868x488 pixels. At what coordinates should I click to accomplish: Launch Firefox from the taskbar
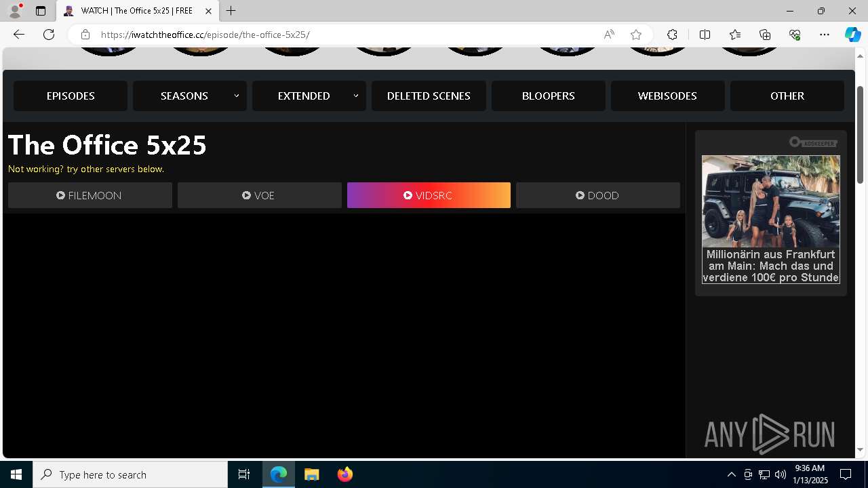tap(345, 474)
